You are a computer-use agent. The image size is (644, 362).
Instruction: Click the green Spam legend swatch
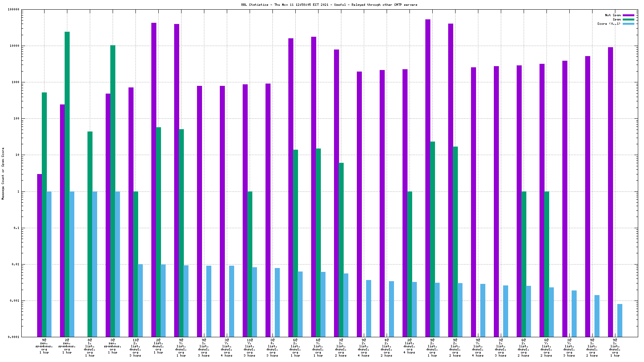pos(628,19)
